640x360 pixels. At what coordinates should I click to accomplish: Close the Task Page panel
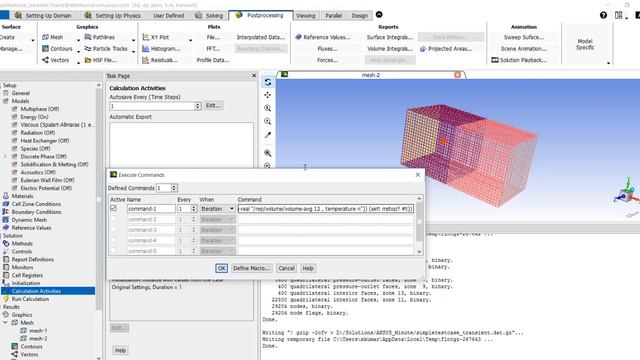tap(254, 76)
